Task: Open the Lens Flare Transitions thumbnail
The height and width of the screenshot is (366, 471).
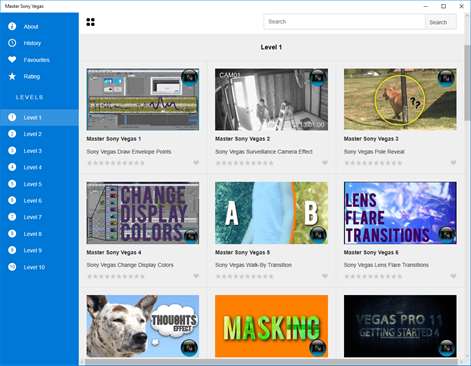Action: (400, 213)
